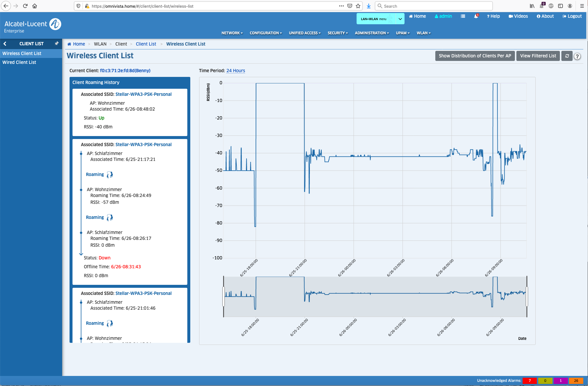The width and height of the screenshot is (588, 386).
Task: Expand the NETWORK menu
Action: point(232,33)
